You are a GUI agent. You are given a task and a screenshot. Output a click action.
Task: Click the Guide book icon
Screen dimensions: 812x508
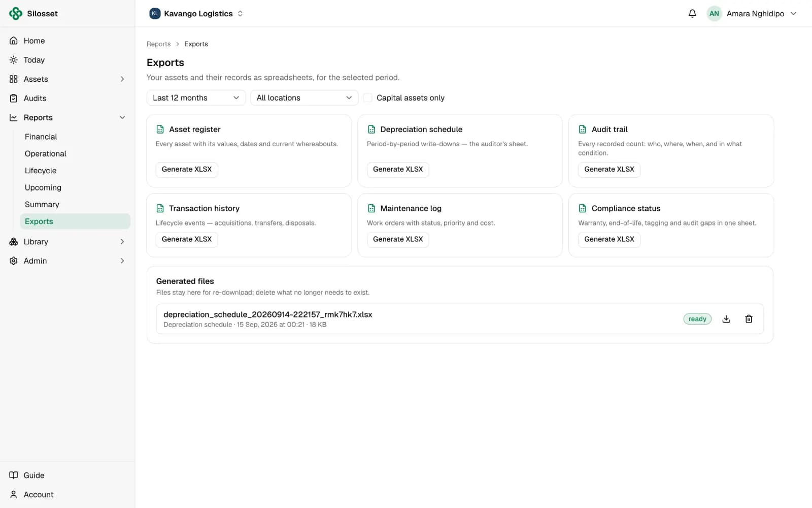tap(14, 475)
